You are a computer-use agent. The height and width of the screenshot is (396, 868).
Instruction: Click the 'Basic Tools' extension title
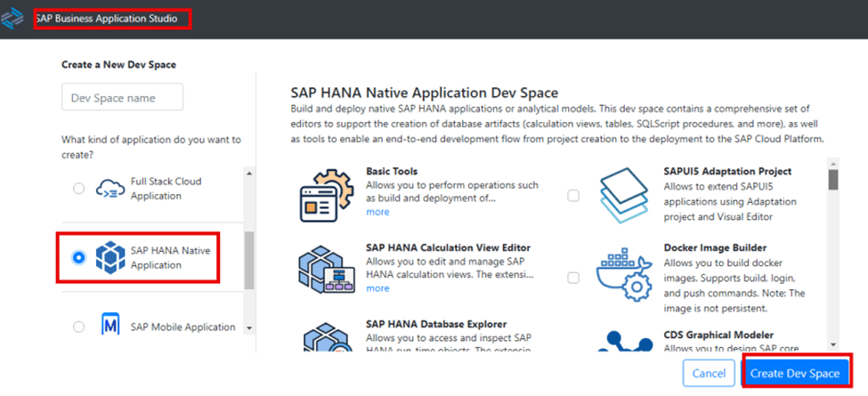tap(392, 172)
